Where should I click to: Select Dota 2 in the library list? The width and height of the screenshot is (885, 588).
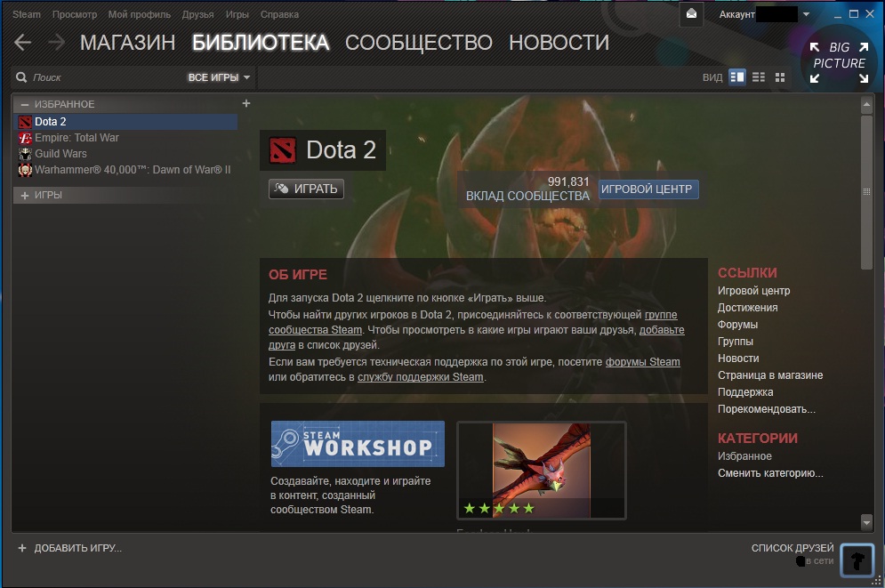tap(125, 122)
